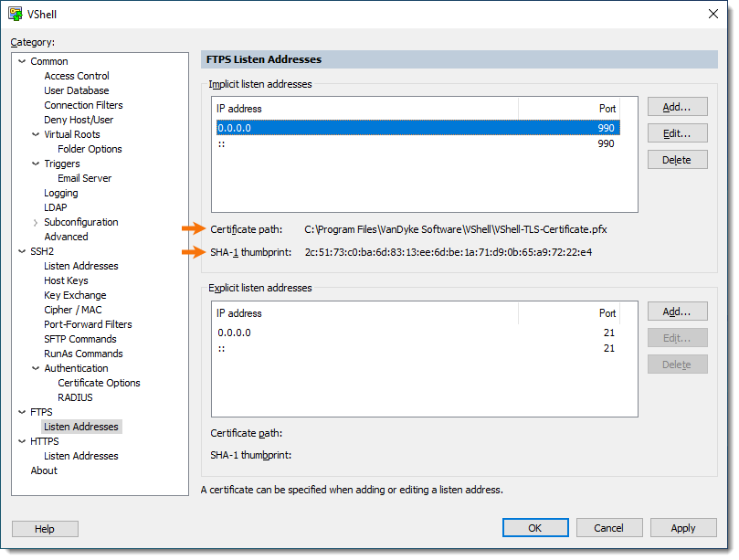Select Access Control in the category tree
This screenshot has width=739, height=560.
tap(77, 76)
